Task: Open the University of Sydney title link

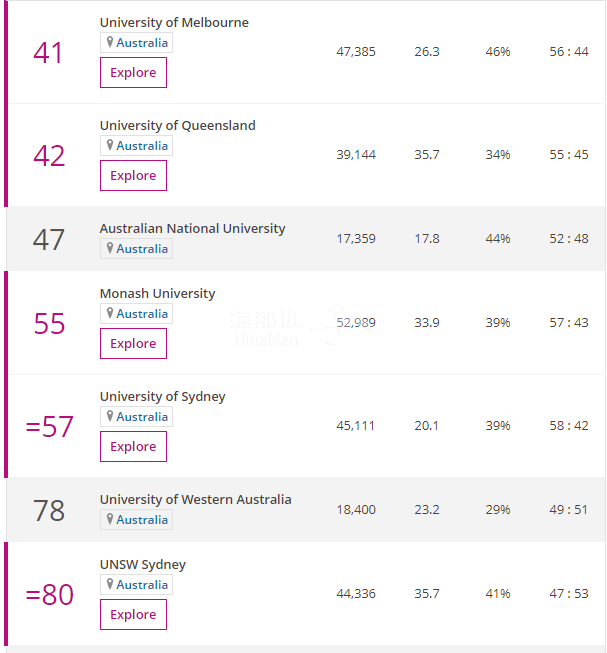Action: coord(162,396)
